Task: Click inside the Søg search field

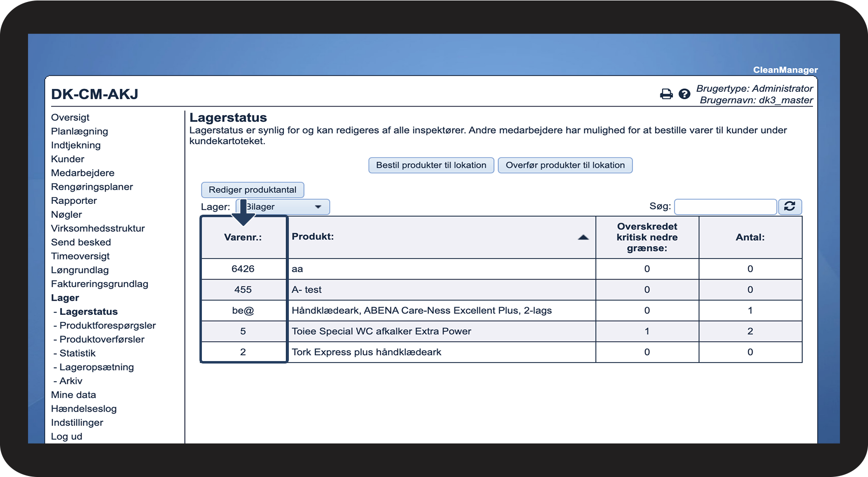Action: tap(725, 207)
